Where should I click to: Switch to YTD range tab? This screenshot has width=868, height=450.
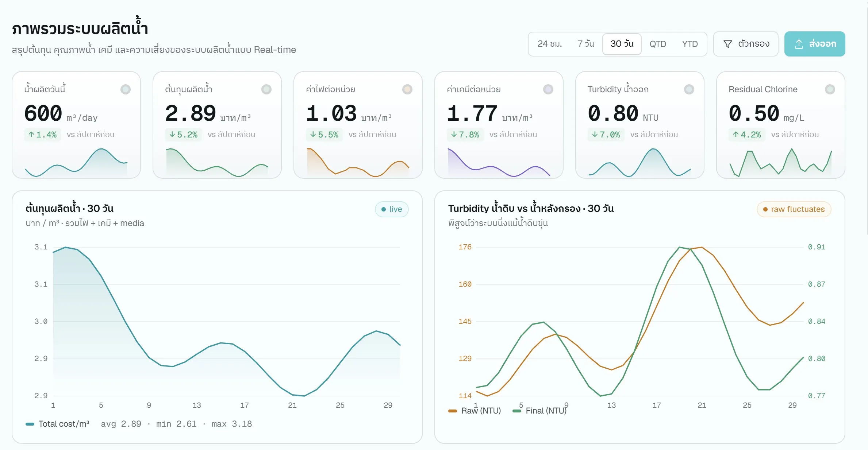coord(690,44)
